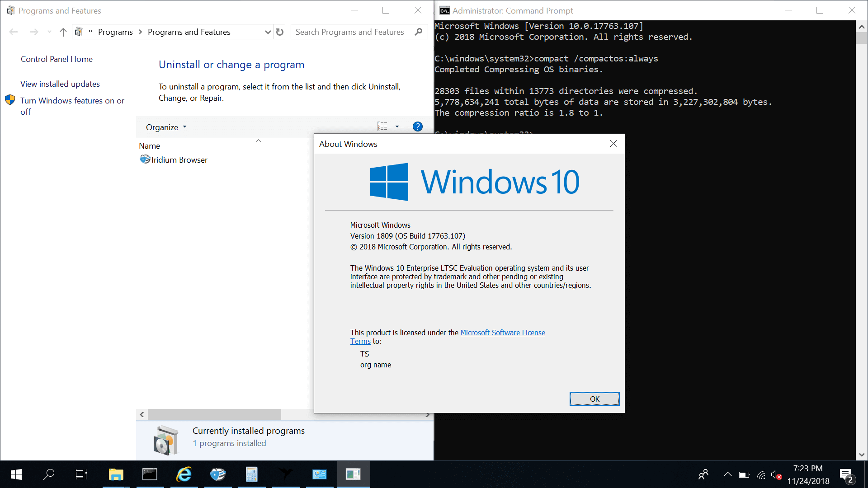Maximize the Command Prompt window

(820, 10)
